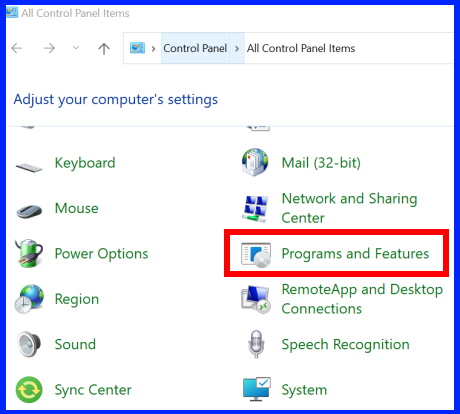Click the System monitor icon
This screenshot has height=414, width=460.
(257, 389)
